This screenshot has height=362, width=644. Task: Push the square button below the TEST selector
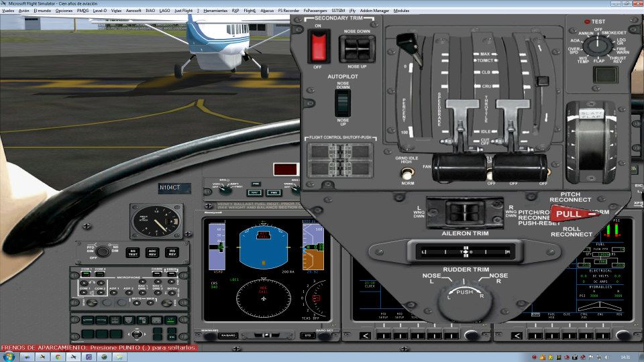click(605, 74)
